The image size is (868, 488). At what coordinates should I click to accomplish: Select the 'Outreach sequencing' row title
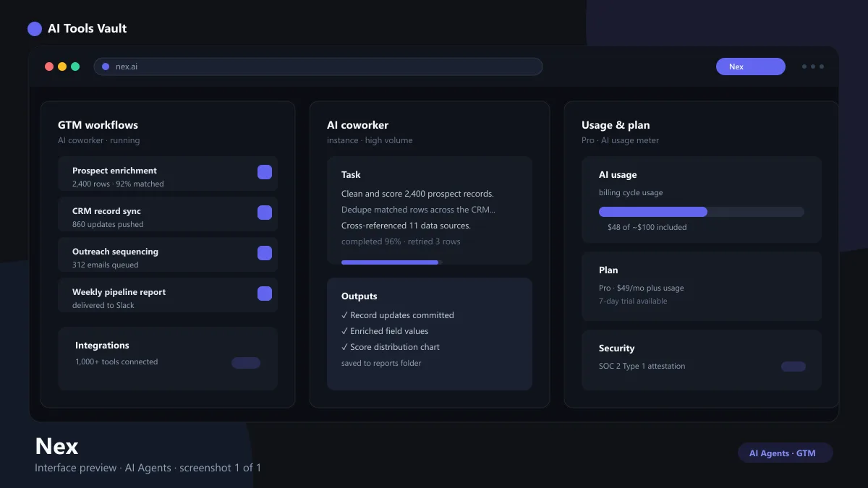point(115,252)
